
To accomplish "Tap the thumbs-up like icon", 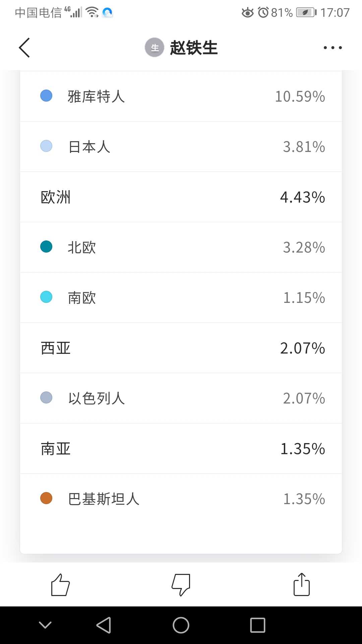I will [x=60, y=585].
